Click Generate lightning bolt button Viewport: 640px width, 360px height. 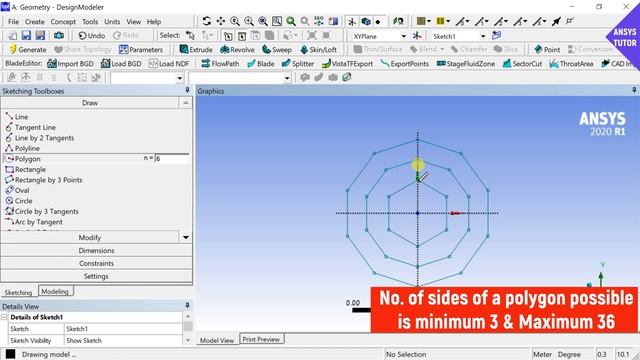[28, 49]
